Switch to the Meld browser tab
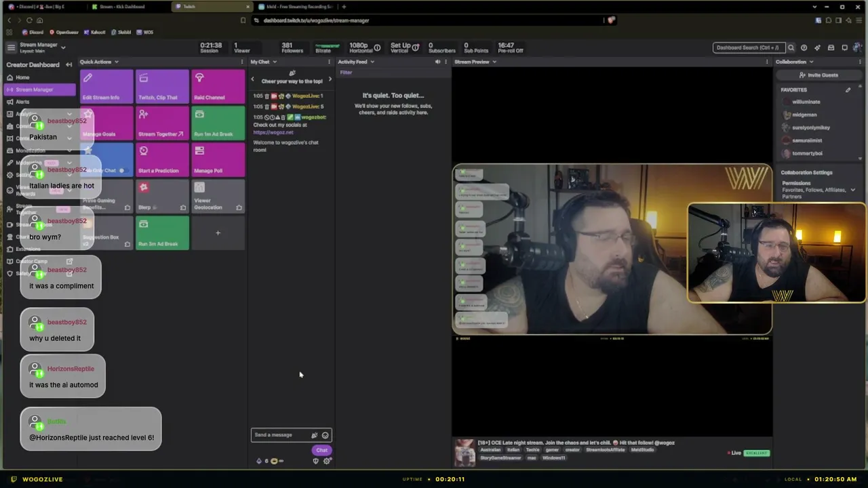Image resolution: width=868 pixels, height=488 pixels. pyautogui.click(x=295, y=7)
